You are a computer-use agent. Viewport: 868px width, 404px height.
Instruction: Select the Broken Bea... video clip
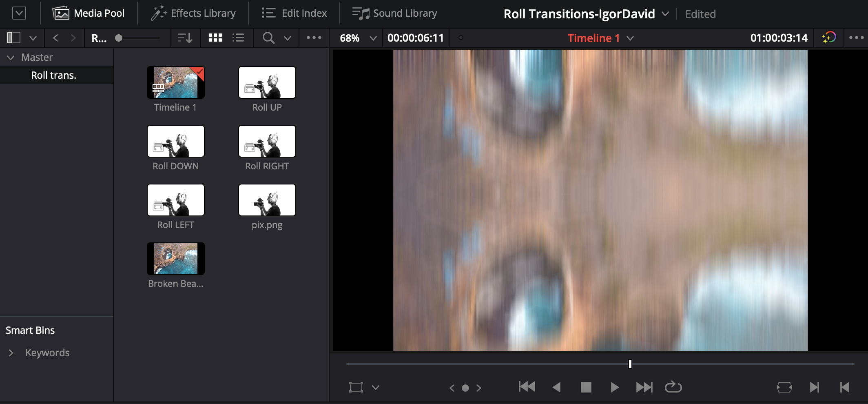click(x=176, y=259)
